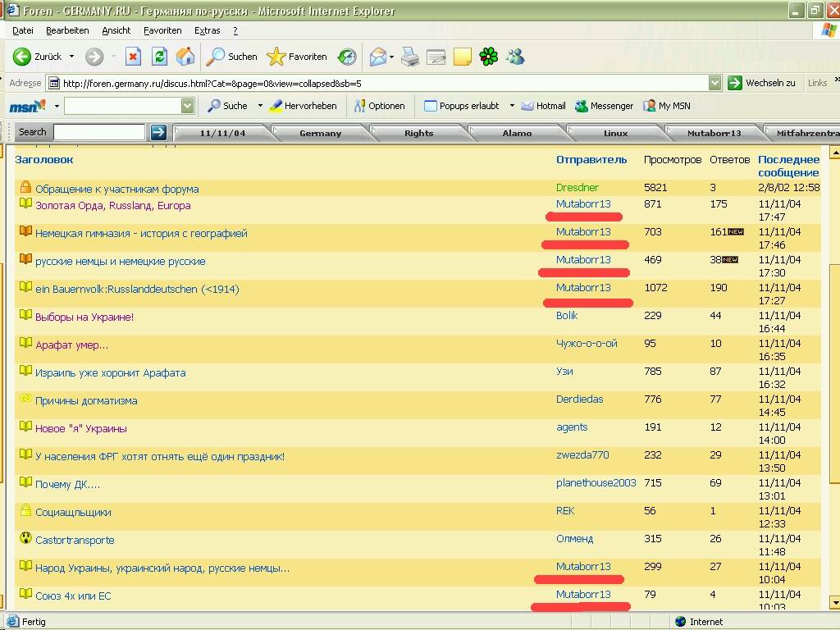This screenshot has height=630, width=840.
Task: Open the ICQ flower icon
Action: point(489,57)
